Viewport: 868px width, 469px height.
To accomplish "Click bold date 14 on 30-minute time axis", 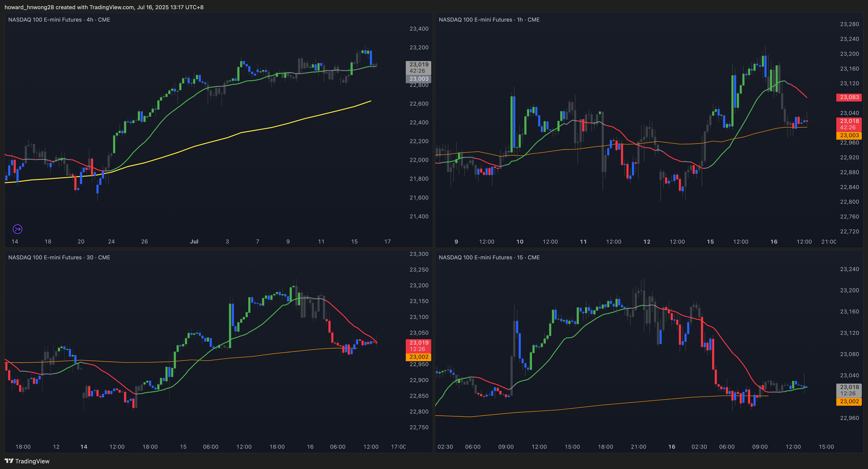I will click(84, 447).
